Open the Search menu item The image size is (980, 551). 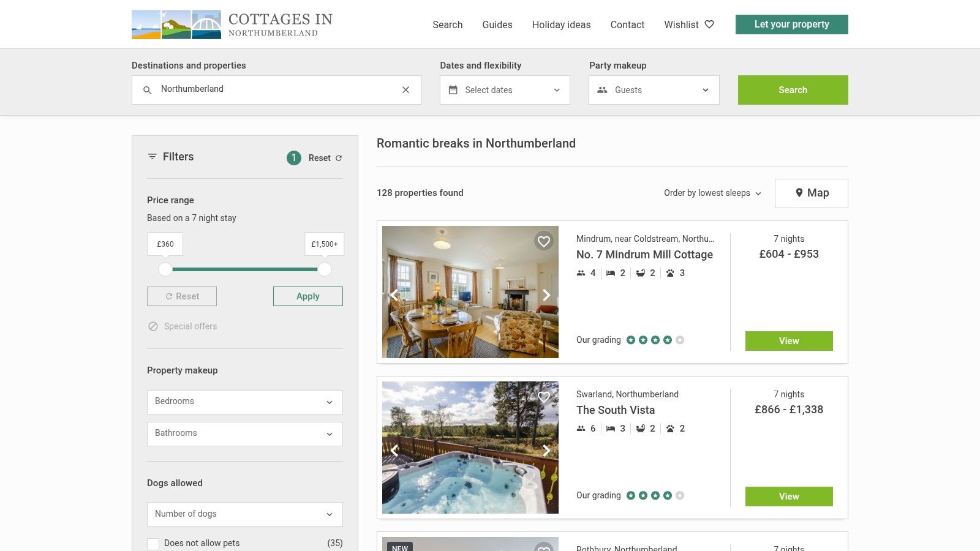[x=448, y=24]
